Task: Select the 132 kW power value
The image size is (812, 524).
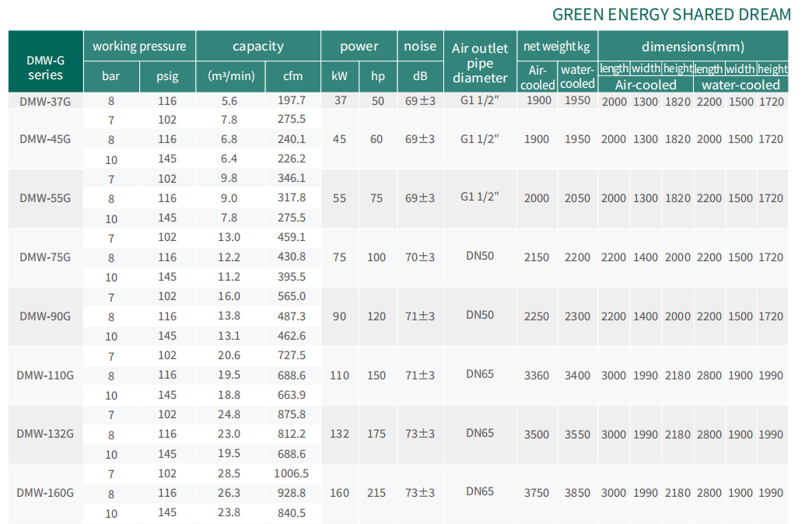Action: (339, 434)
